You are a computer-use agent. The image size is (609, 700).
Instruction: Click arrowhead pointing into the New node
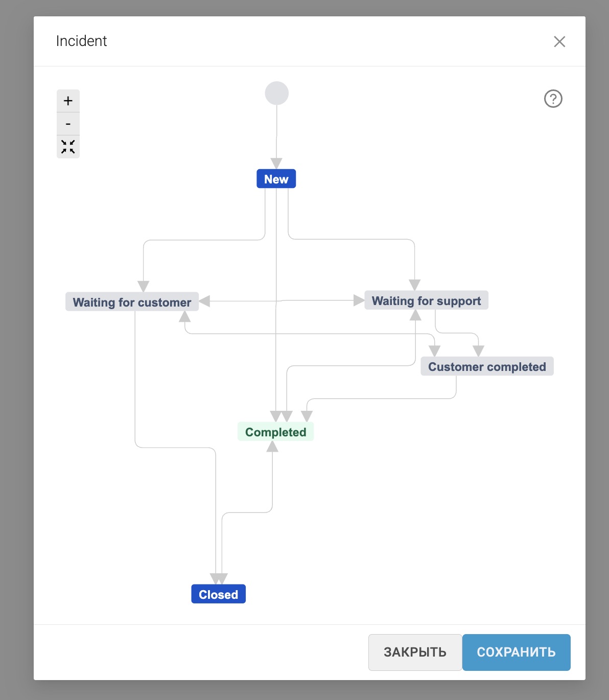click(x=276, y=164)
